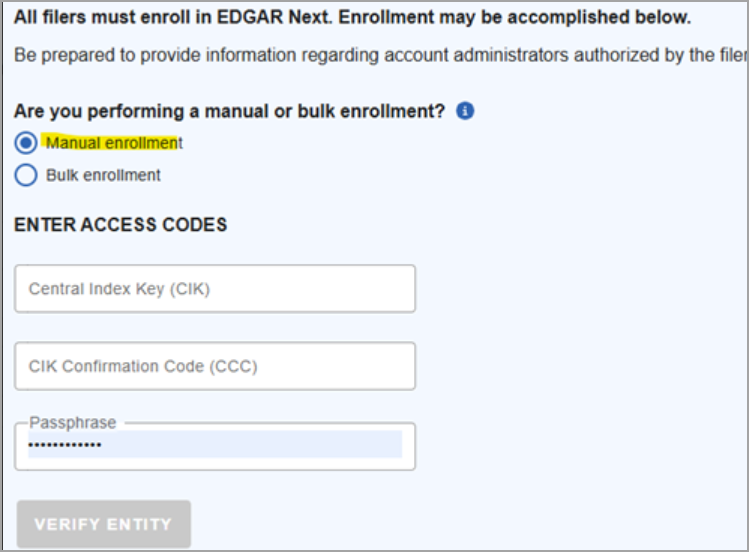Viewport: 749px width, 552px height.
Task: Click the Bulk enrollment label text
Action: coord(103,175)
